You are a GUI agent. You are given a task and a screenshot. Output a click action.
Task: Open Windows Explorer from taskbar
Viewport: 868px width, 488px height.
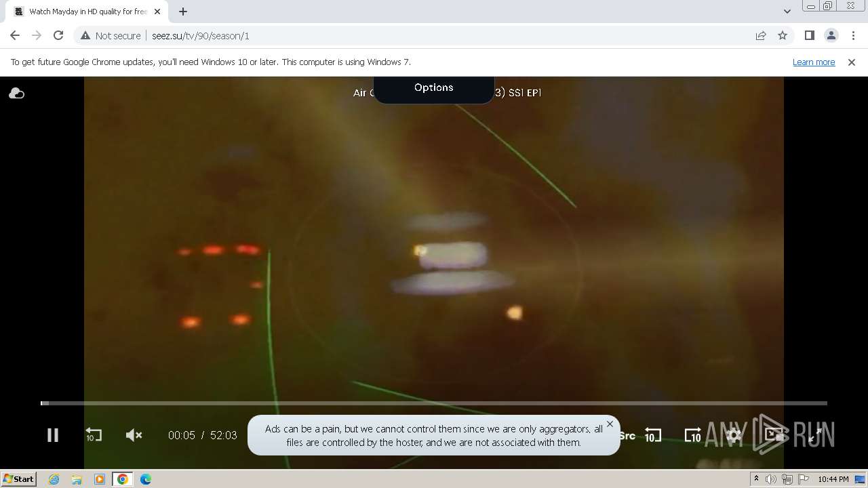[77, 479]
